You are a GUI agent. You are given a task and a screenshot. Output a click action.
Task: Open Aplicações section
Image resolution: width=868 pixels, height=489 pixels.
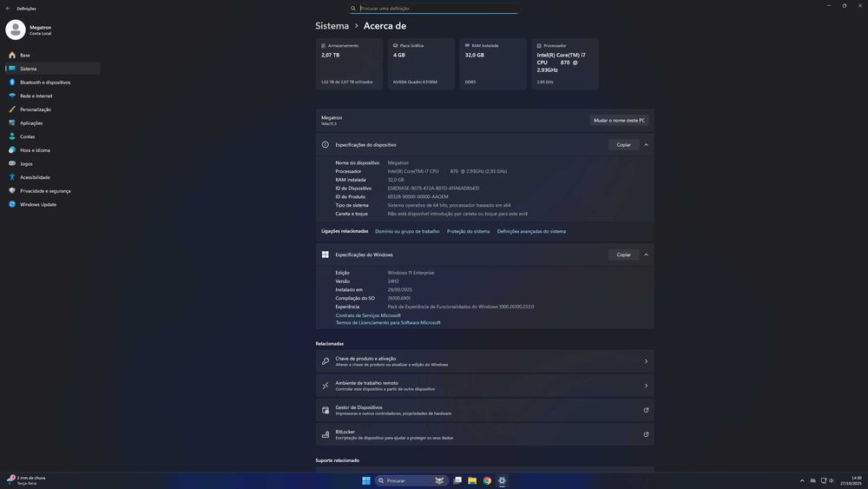52,123
